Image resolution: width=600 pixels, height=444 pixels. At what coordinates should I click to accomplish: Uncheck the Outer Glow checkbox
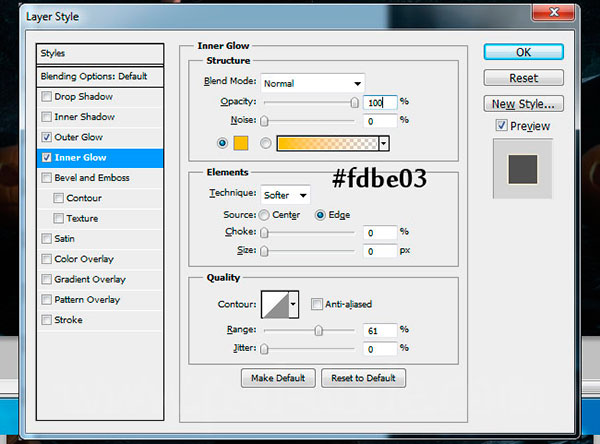pos(46,137)
